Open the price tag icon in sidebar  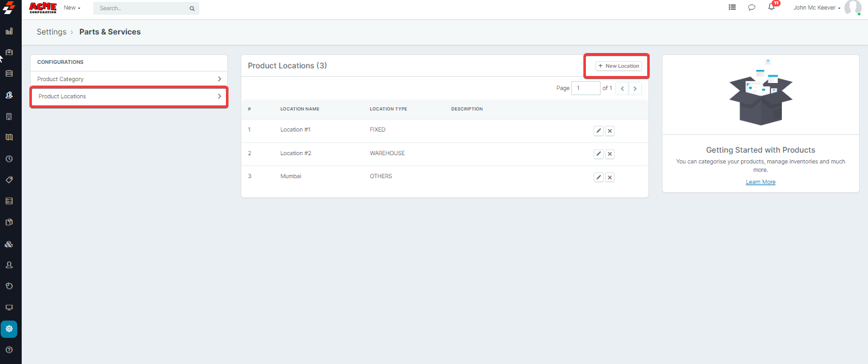(x=9, y=179)
